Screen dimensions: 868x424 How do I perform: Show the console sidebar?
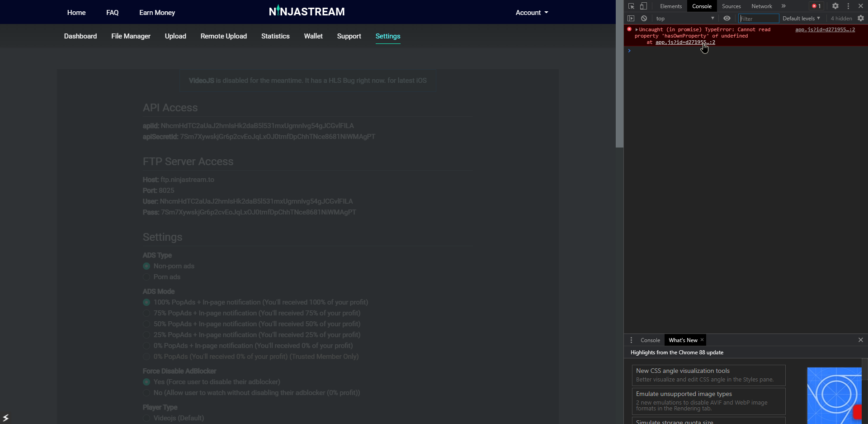(631, 19)
